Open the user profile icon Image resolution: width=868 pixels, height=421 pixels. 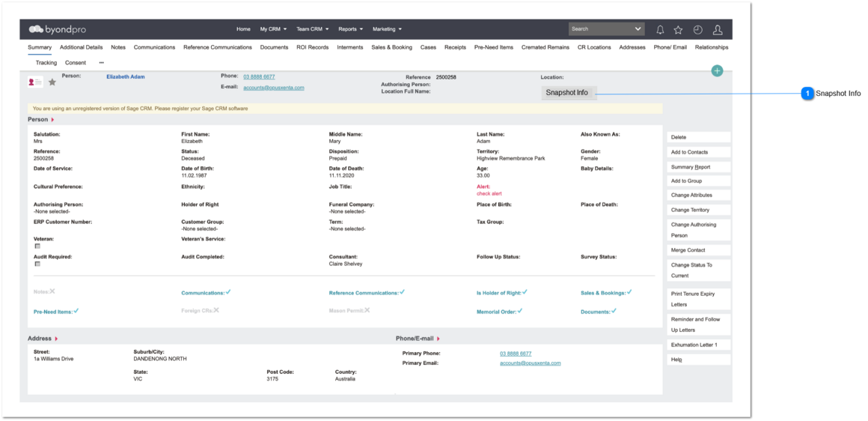[x=718, y=29]
